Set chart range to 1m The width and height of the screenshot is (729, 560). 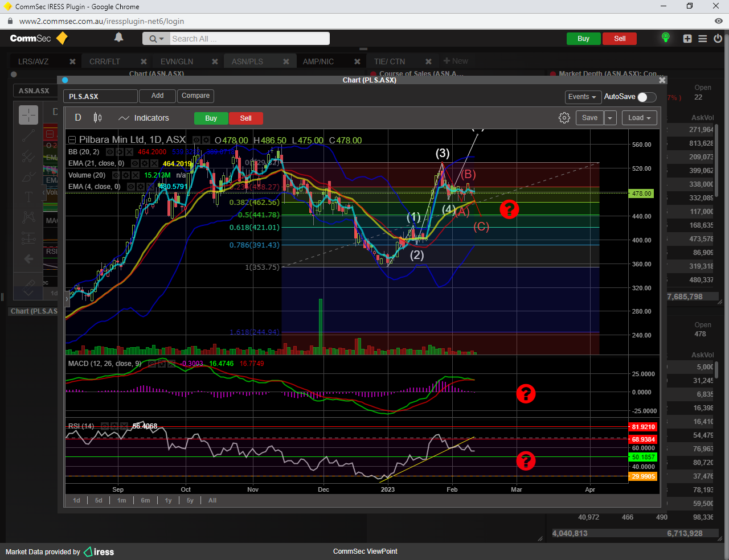coord(122,501)
